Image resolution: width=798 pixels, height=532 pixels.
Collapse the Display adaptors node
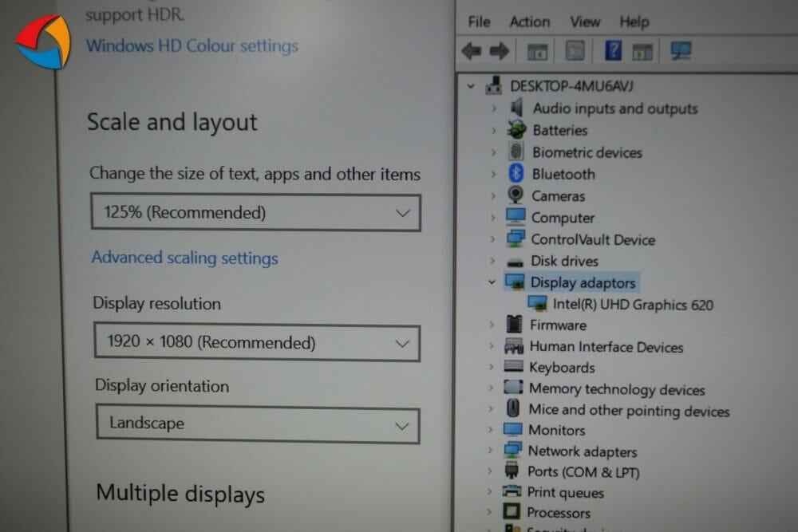tap(492, 282)
